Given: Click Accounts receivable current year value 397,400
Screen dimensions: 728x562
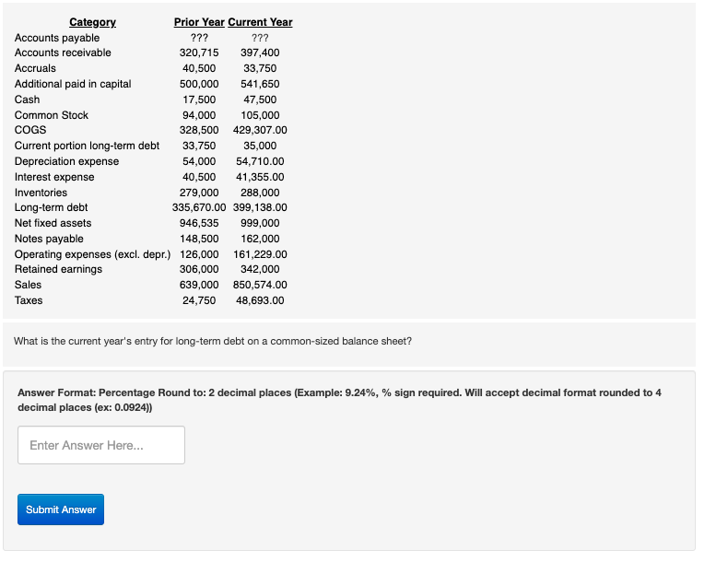Looking at the screenshot, I should 260,53.
